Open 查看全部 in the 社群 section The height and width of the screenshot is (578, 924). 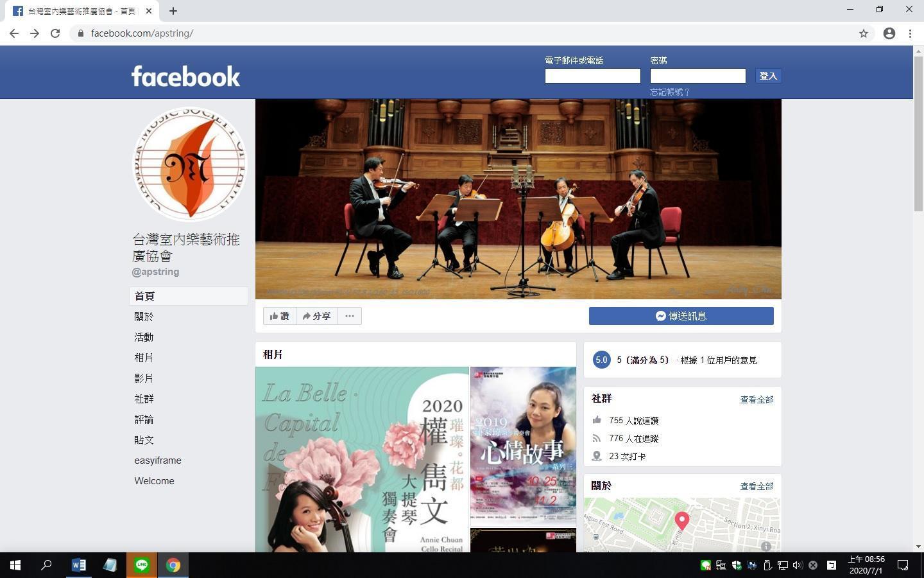[x=757, y=399]
